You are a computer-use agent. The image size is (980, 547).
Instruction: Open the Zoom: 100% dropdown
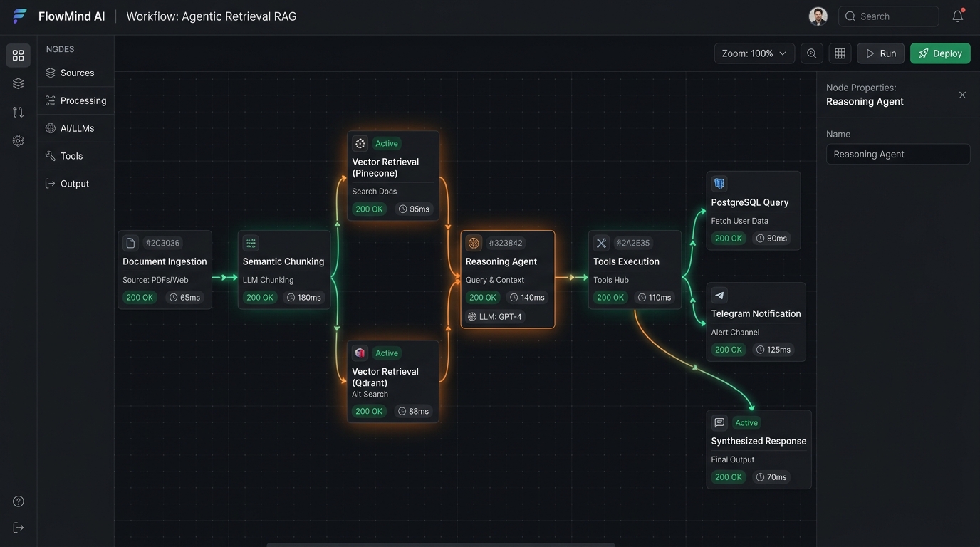coord(754,53)
